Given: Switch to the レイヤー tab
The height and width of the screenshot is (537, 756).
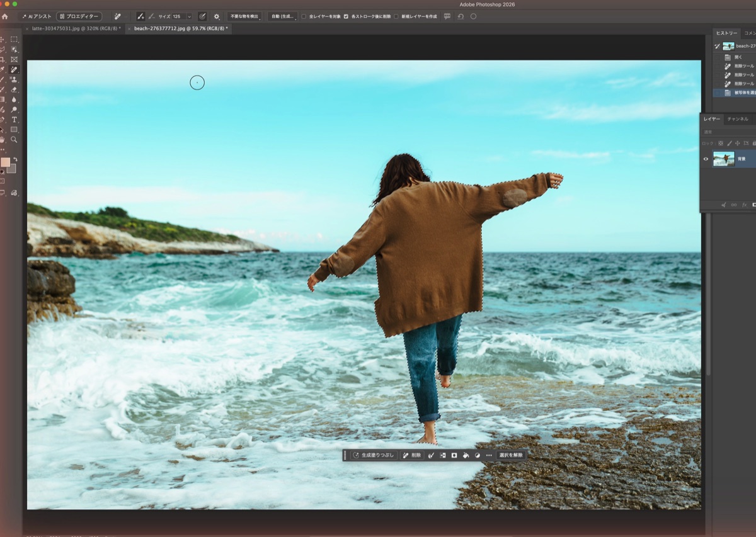Looking at the screenshot, I should pyautogui.click(x=712, y=118).
